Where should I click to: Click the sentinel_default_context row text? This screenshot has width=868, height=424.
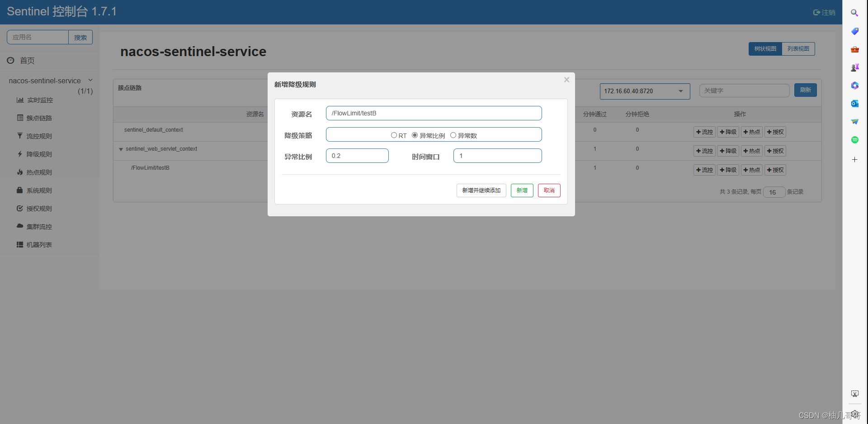pyautogui.click(x=154, y=130)
